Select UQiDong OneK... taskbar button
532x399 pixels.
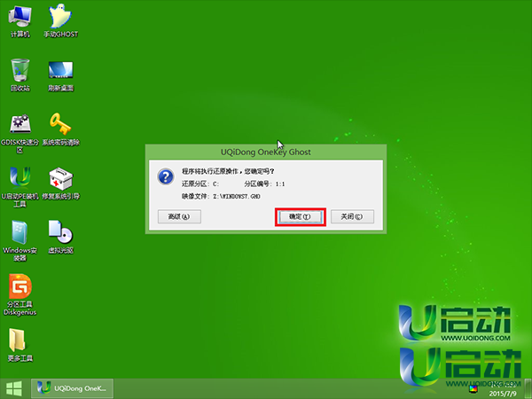[x=73, y=388]
